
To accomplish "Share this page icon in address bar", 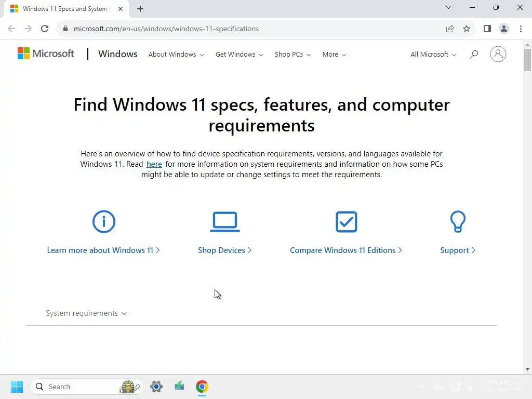I will [x=450, y=29].
